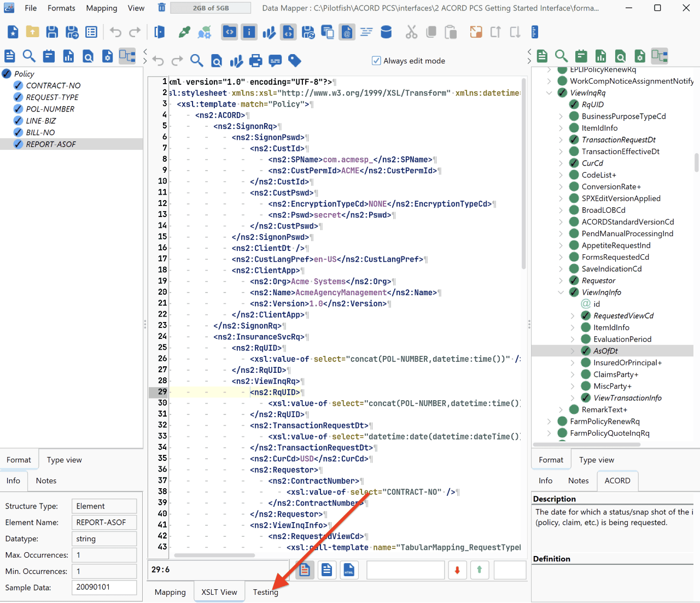700x603 pixels.
Task: Click the trash can icon beside View menu
Action: tap(162, 8)
